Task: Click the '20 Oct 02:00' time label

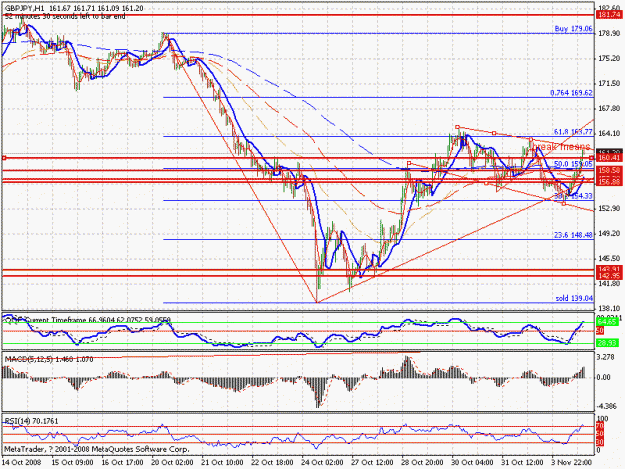Action: (173, 463)
